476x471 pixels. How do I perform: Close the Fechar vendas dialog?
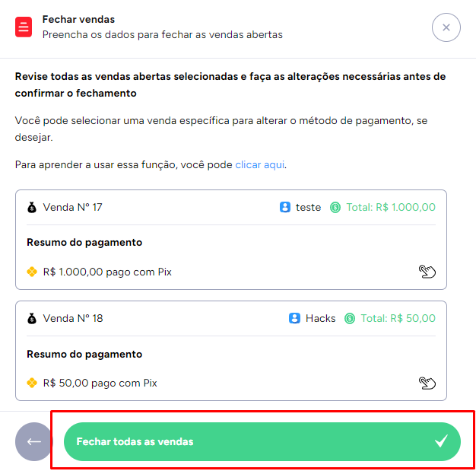[446, 27]
